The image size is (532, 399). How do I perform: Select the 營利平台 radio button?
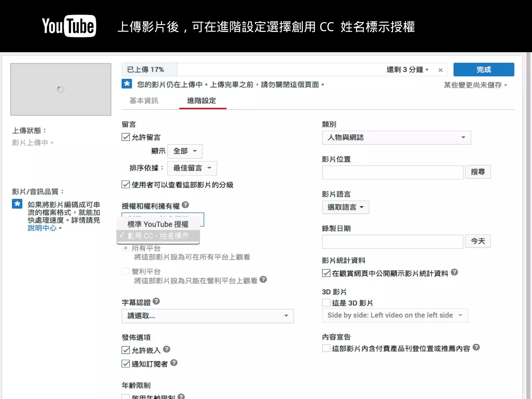click(126, 271)
